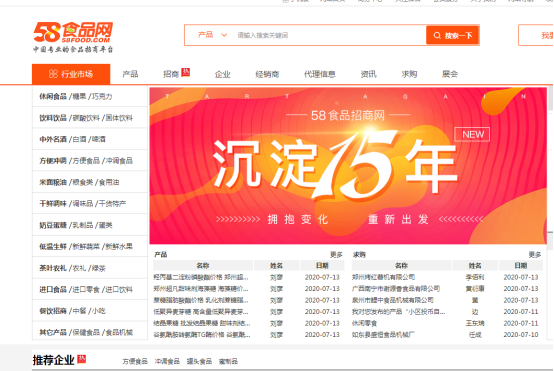Select the 茶叶农礼 category
The width and height of the screenshot is (554, 371).
(x=53, y=268)
